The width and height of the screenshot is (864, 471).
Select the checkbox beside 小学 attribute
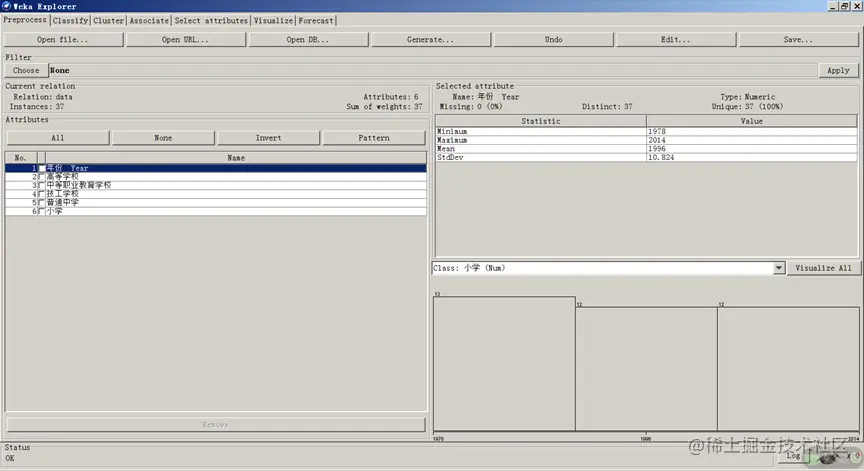coord(41,211)
